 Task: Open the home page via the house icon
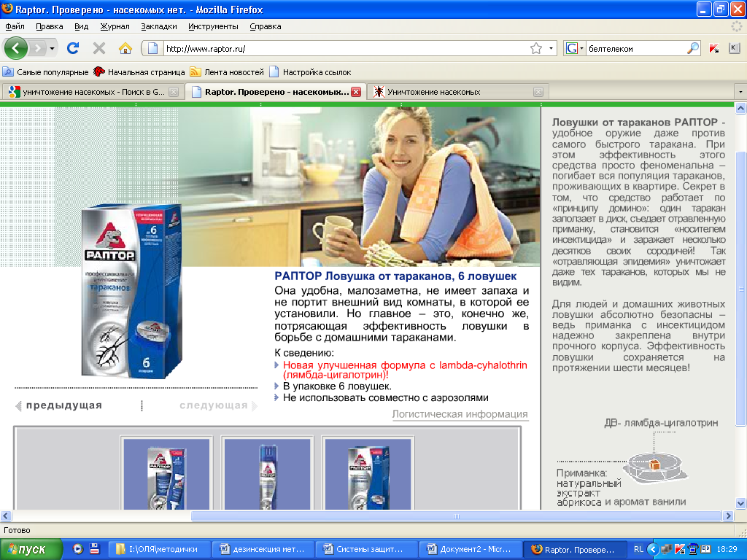pos(125,48)
